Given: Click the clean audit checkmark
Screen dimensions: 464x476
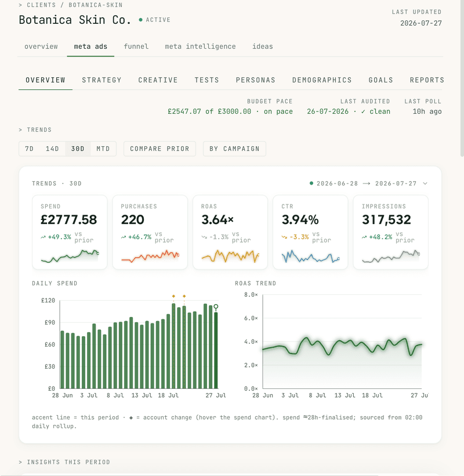Looking at the screenshot, I should tap(363, 111).
